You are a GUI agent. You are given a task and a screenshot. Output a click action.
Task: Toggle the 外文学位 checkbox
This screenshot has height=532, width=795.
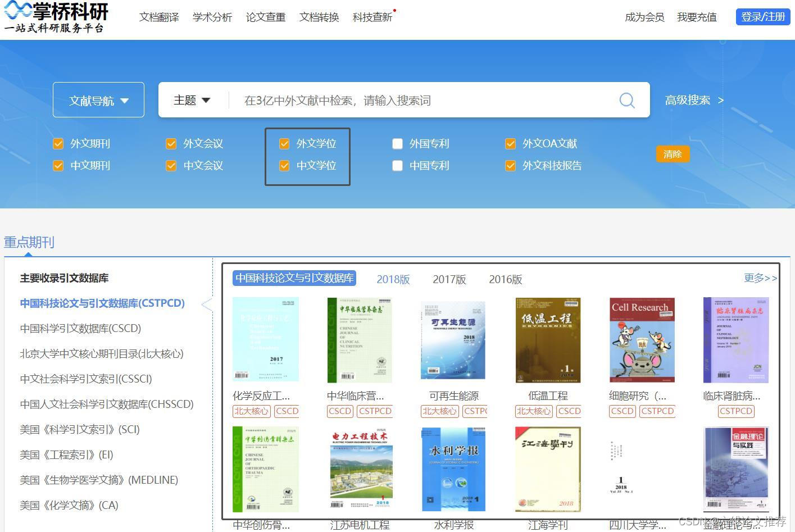(284, 144)
